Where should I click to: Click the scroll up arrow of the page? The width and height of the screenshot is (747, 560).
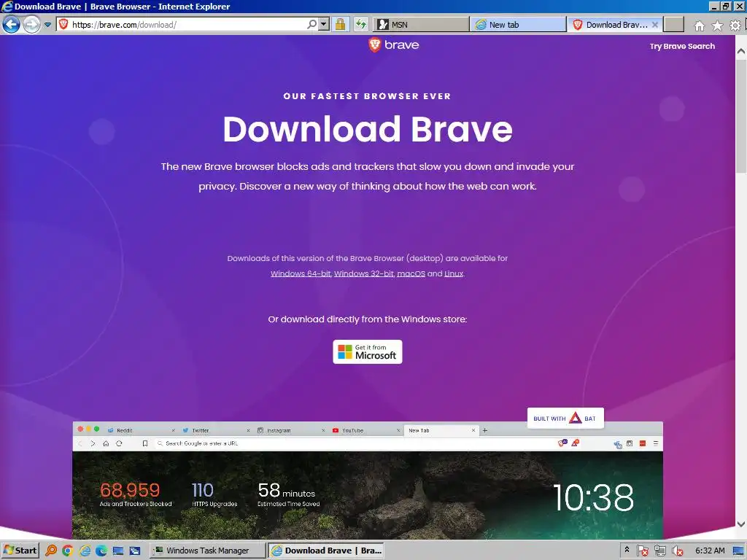point(741,50)
